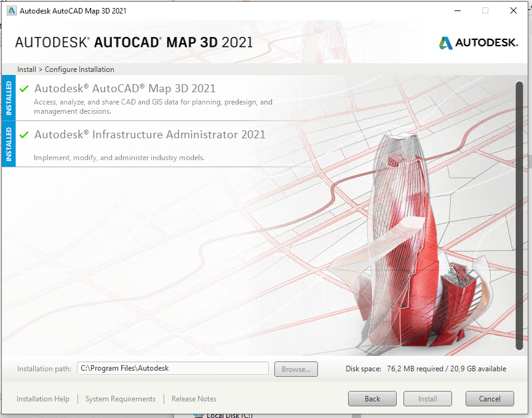
Task: Click the vertical scrollbar on the right
Action: tap(519, 216)
